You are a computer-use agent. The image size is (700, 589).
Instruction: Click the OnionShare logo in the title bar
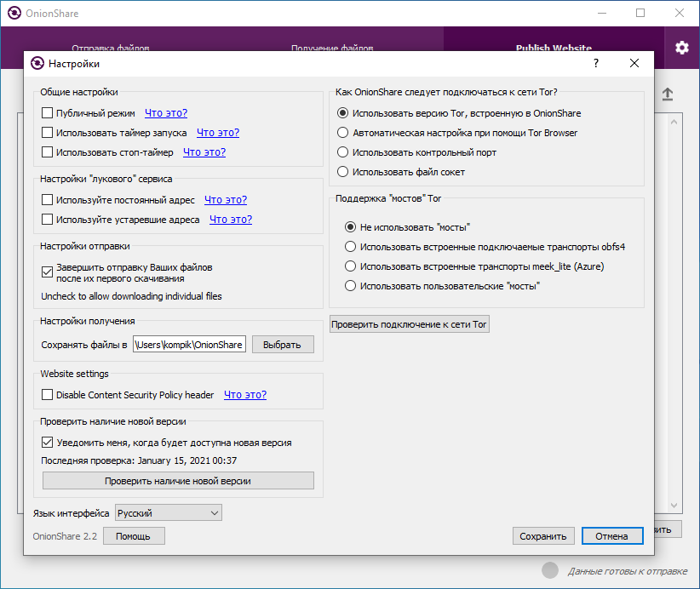pyautogui.click(x=14, y=13)
